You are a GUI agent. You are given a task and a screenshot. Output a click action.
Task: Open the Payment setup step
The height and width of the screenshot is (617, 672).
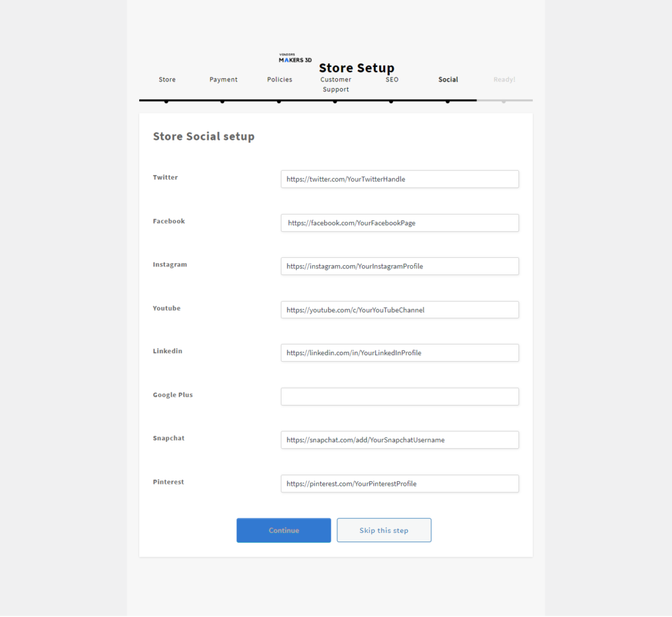tap(223, 79)
